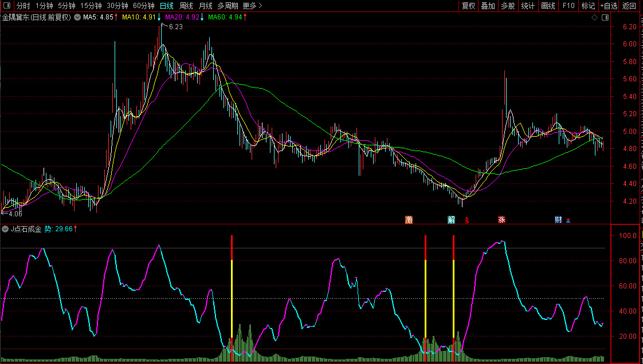
Task: Expand J点石成金 indicator dropdown
Action: coord(5,229)
